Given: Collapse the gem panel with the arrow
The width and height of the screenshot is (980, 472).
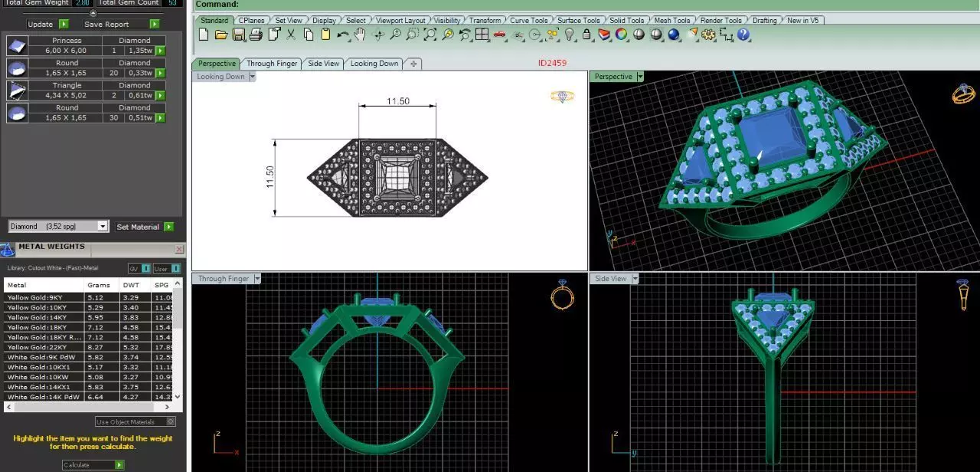Looking at the screenshot, I should [93, 13].
